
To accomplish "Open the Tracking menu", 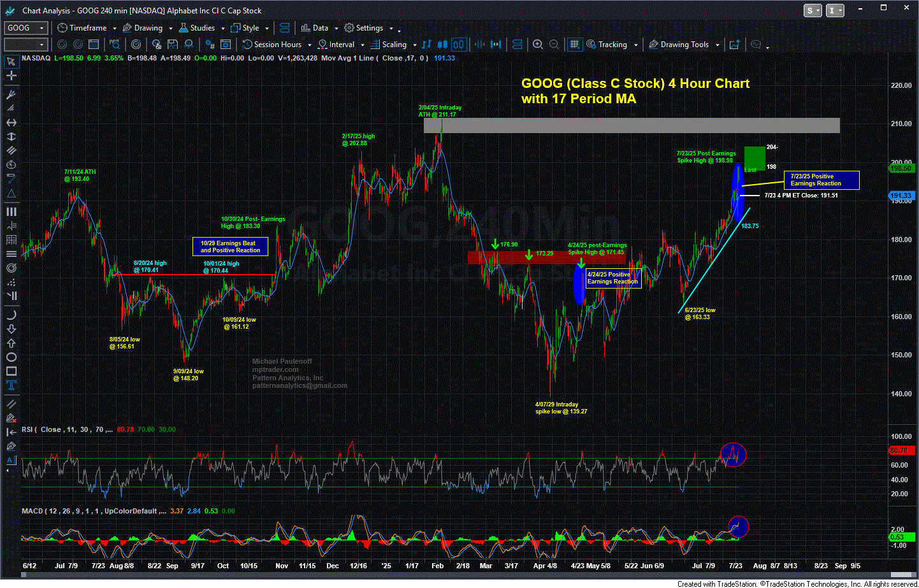I will pyautogui.click(x=607, y=45).
